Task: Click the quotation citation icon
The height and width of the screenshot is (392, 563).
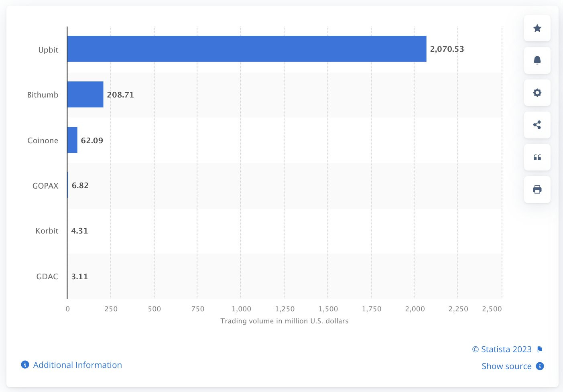Action: pyautogui.click(x=537, y=157)
